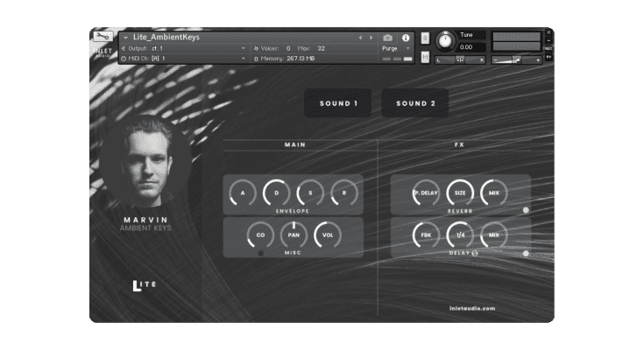Switch to the SOUND 1 tab
Screen dimensions: 644x350
tap(338, 103)
